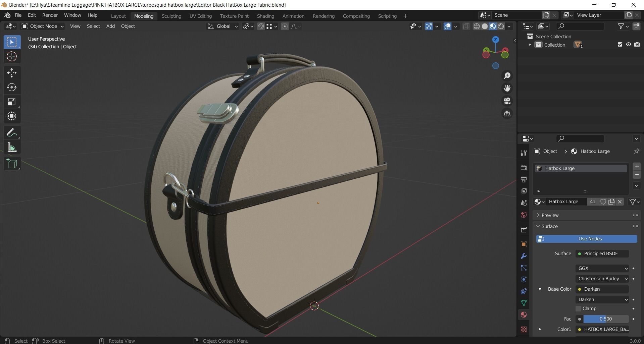
Task: Activate the Transform tool
Action: 12,116
